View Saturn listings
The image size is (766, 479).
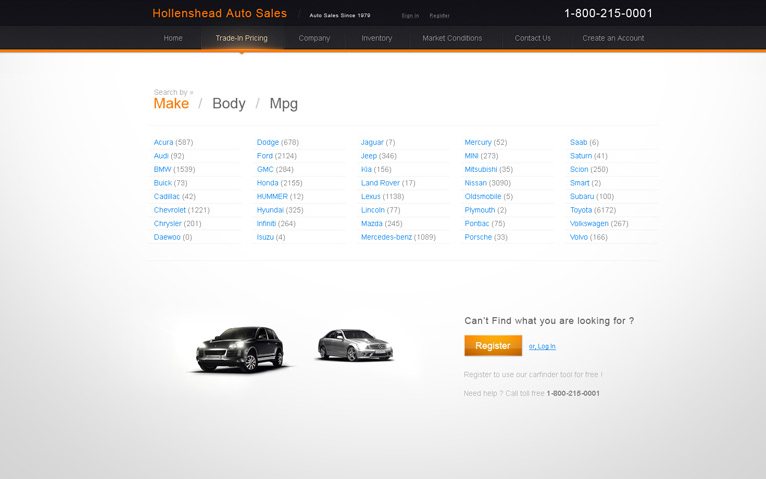581,156
